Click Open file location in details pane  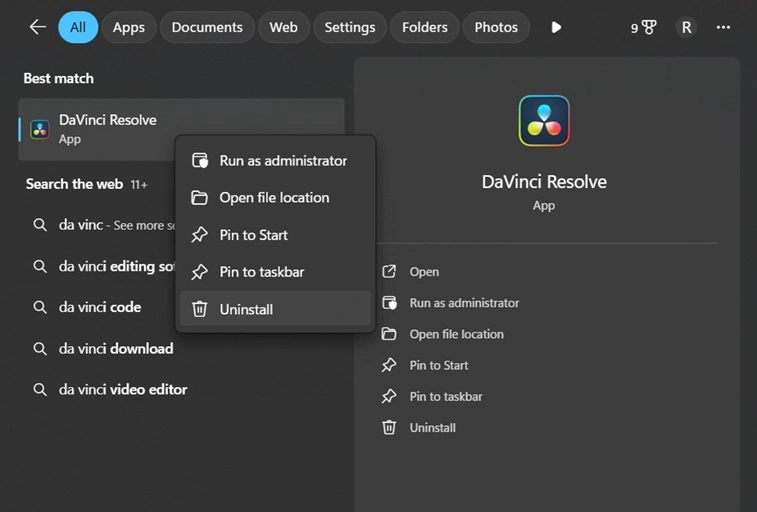pos(456,334)
